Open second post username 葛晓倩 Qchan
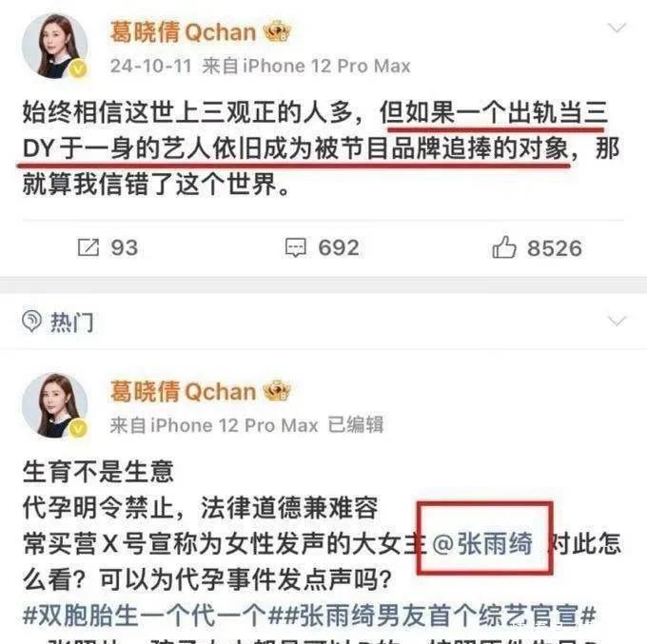Viewport: 647px width, 644px height. pyautogui.click(x=183, y=391)
